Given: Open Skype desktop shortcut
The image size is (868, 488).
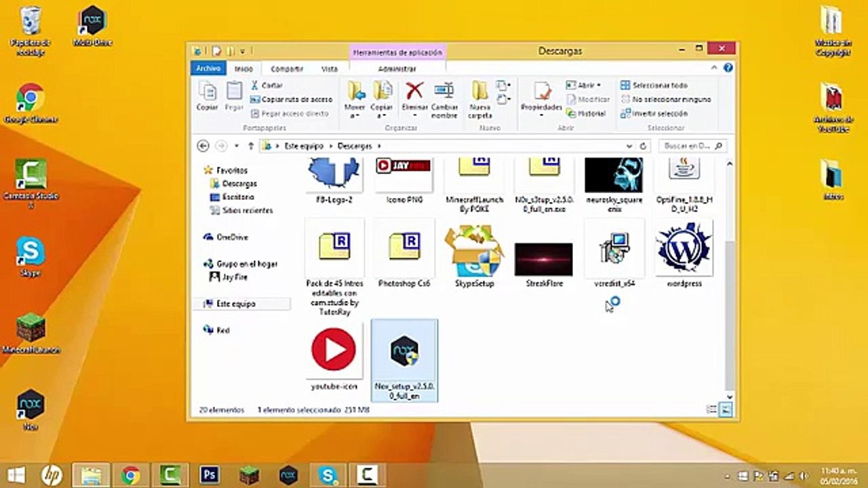Looking at the screenshot, I should click(x=31, y=258).
